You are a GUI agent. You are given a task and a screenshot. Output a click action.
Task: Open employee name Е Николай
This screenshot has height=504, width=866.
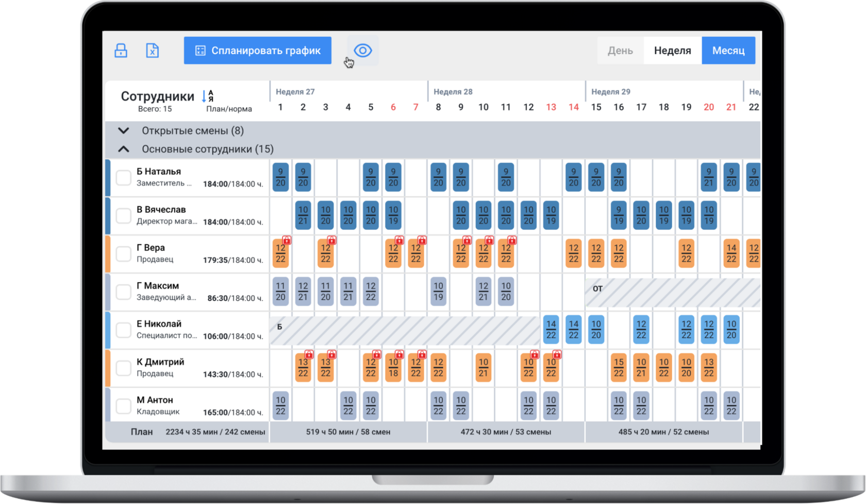tap(159, 324)
